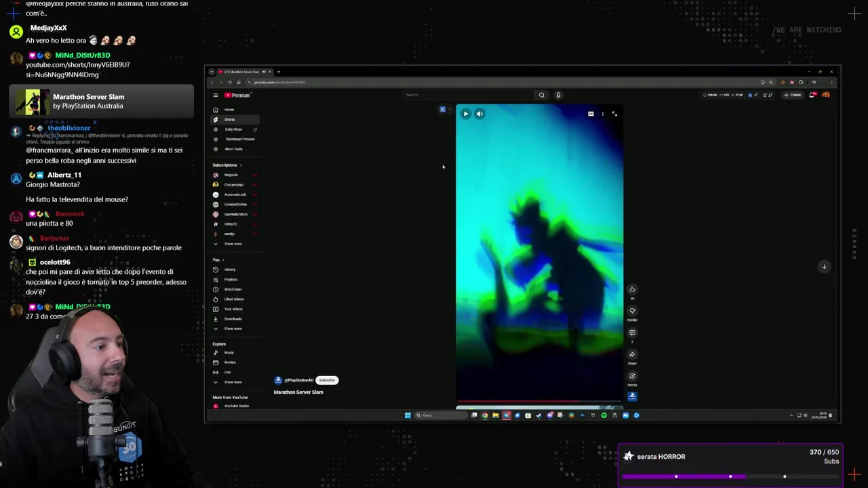This screenshot has width=868, height=488.
Task: Open More Tools in the sidebar
Action: pos(234,149)
